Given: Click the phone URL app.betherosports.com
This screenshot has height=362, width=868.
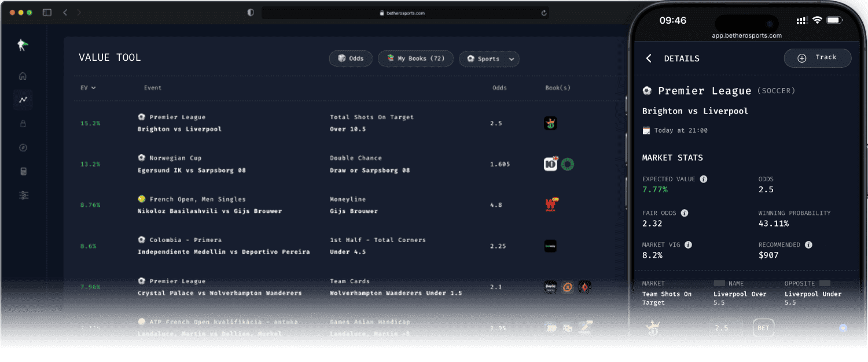Looking at the screenshot, I should point(746,35).
